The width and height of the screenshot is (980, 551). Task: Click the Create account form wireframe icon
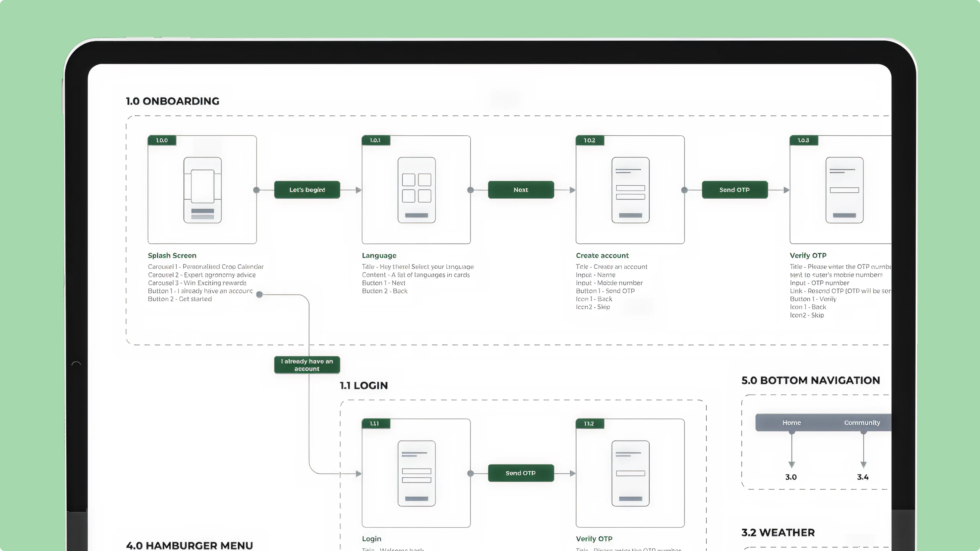pos(630,190)
